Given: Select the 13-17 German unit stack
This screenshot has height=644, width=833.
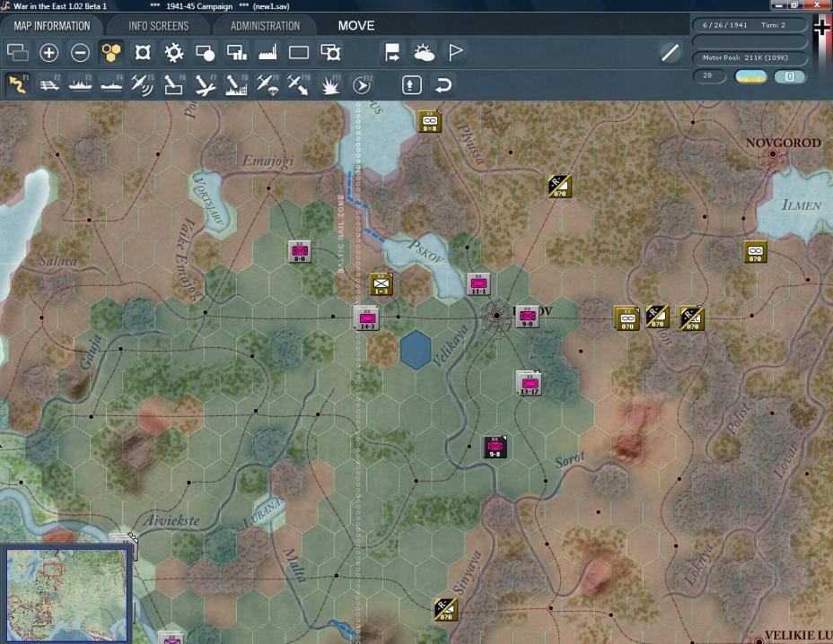Looking at the screenshot, I should click(529, 383).
